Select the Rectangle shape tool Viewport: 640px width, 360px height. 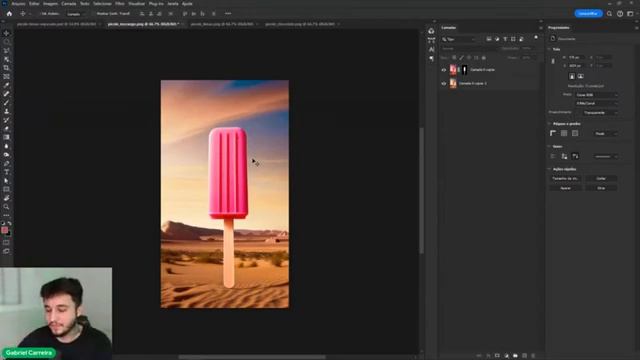pos(6,189)
